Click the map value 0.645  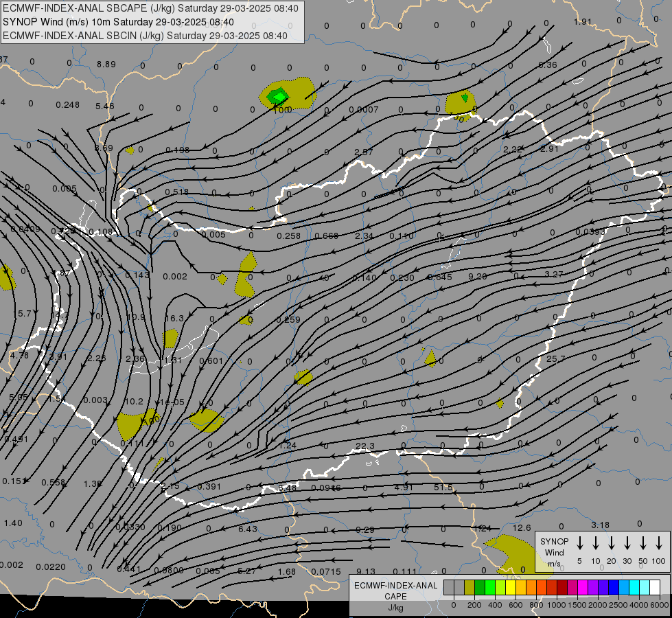tap(440, 277)
